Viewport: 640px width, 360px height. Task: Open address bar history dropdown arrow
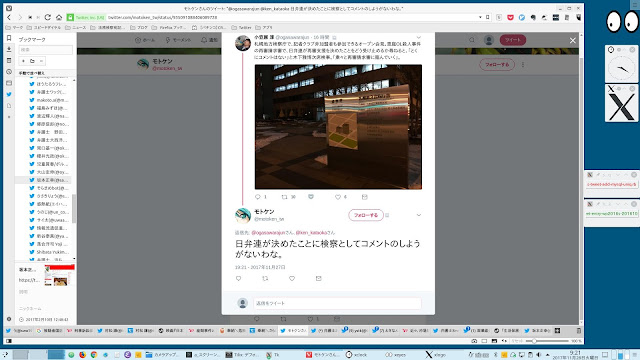coord(480,17)
